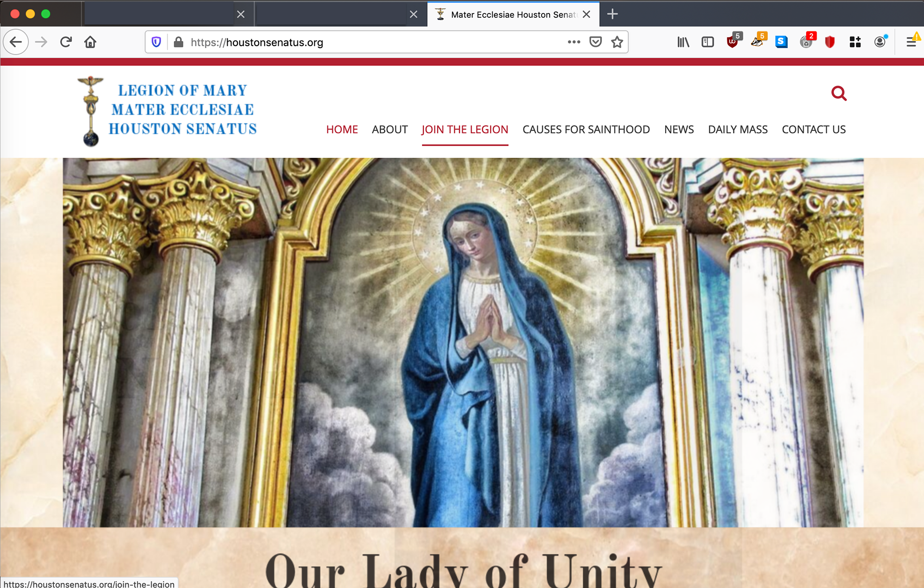
Task: Close the Mater Ecclesiae Houston Senatus tab
Action: click(x=587, y=14)
